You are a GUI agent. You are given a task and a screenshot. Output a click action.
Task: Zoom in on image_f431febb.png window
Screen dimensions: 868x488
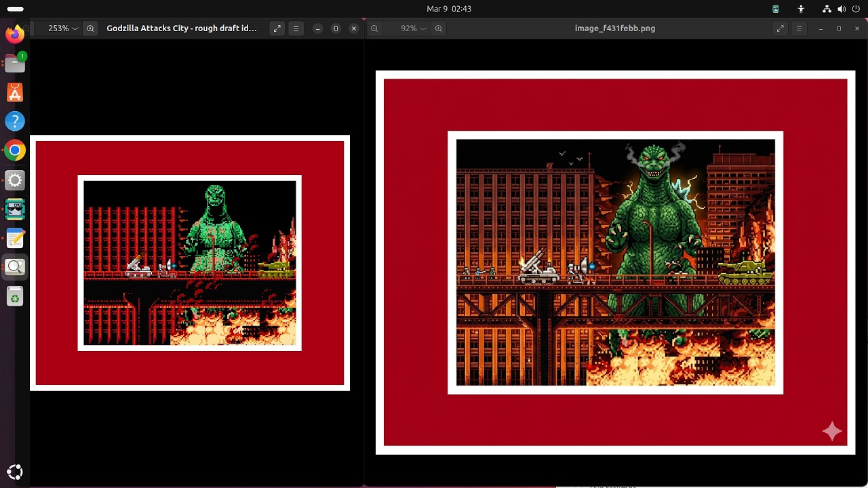(439, 28)
